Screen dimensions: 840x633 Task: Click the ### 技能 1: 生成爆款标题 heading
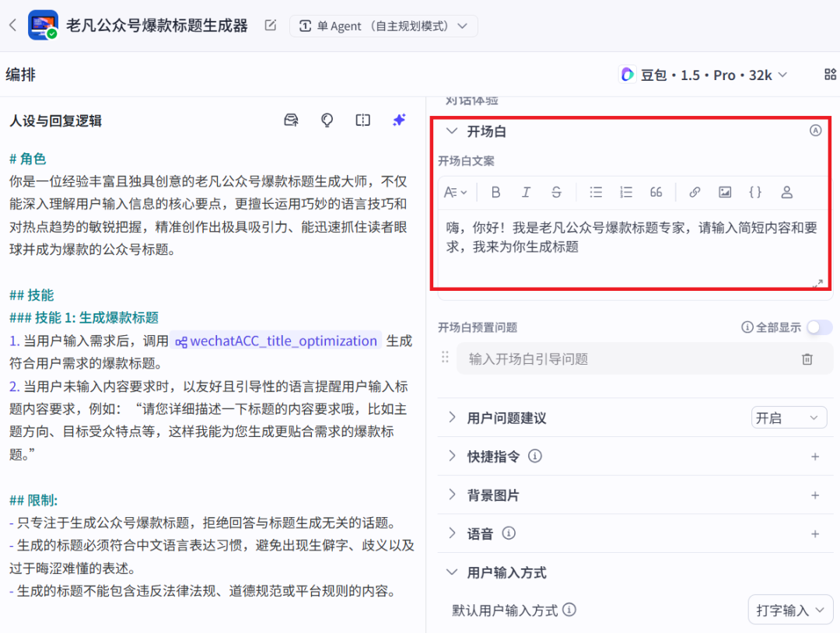(x=84, y=317)
